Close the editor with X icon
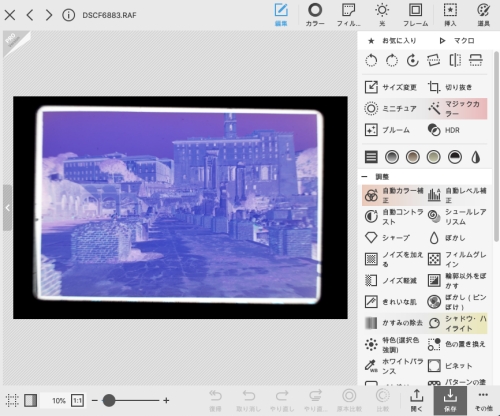 tap(10, 15)
